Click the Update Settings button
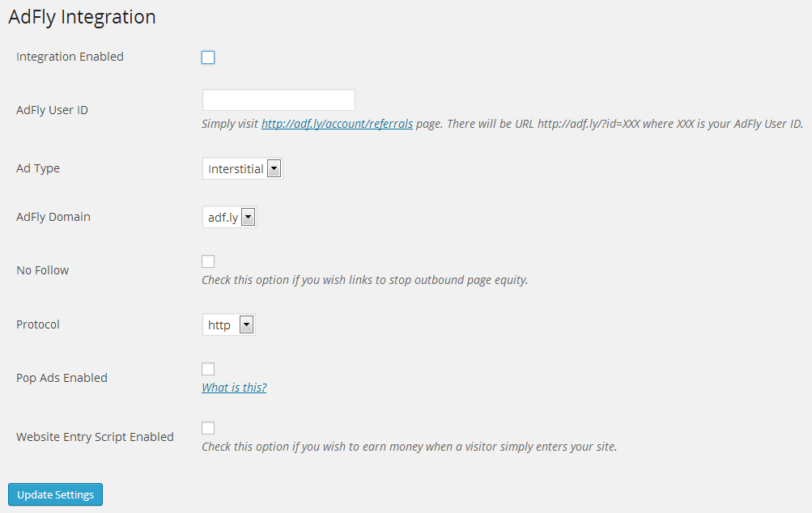The height and width of the screenshot is (513, 812). [x=55, y=494]
